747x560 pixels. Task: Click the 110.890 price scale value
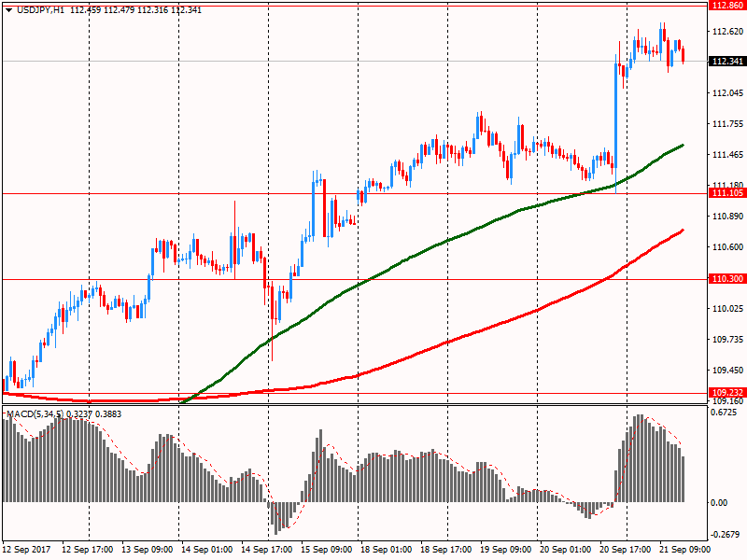tap(727, 217)
